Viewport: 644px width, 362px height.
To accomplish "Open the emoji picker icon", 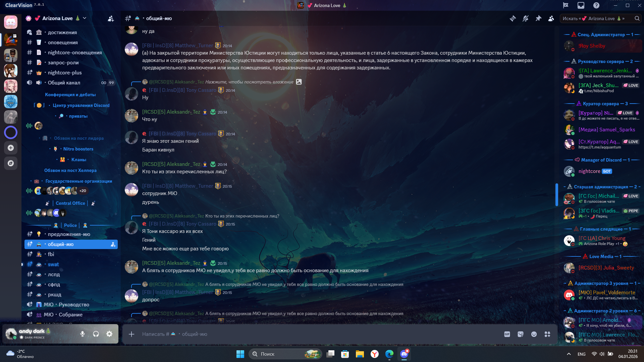I will tap(534, 334).
